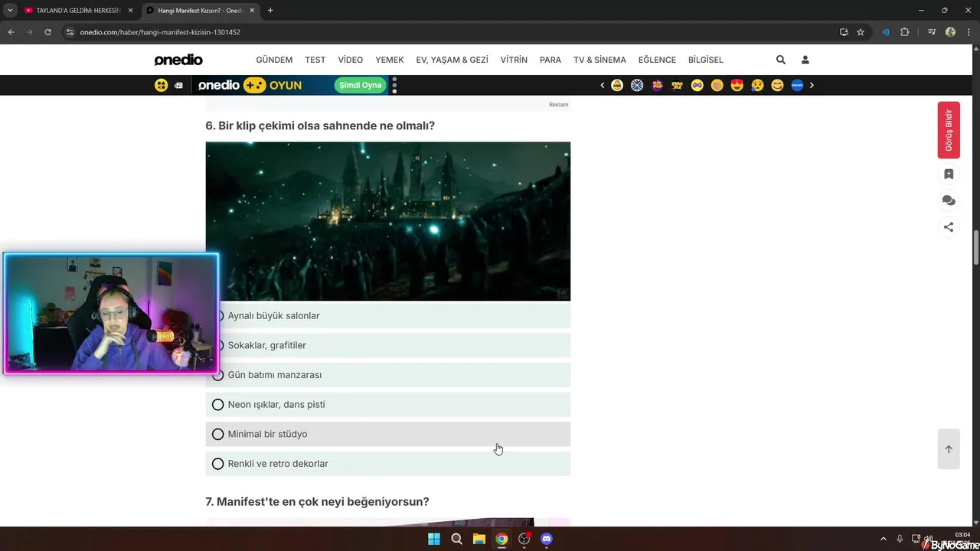Click the onedio logo in the header
The height and width of the screenshot is (551, 980).
pyautogui.click(x=178, y=60)
